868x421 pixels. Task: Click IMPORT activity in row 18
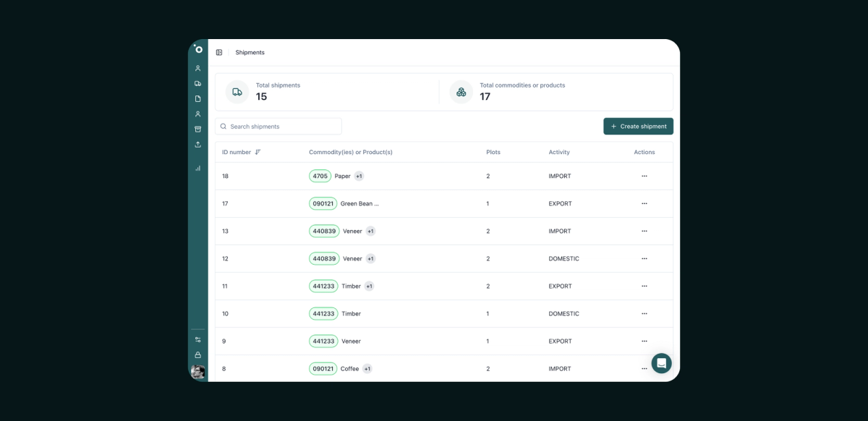[x=560, y=176]
